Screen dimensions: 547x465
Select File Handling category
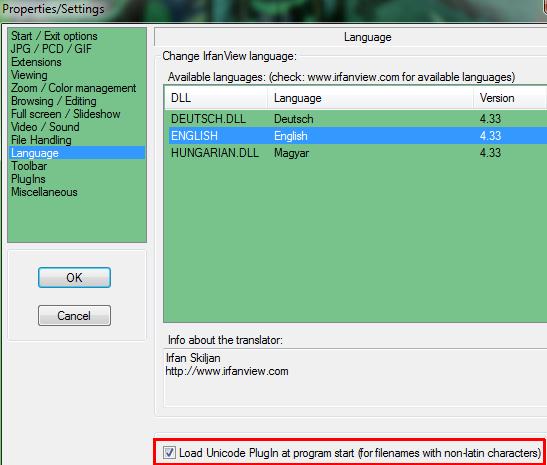41,140
